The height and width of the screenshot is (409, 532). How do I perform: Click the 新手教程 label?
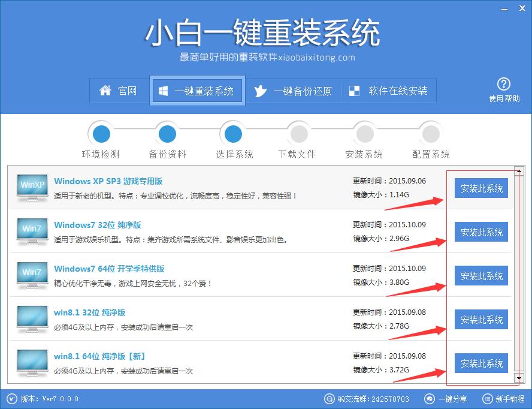(x=510, y=399)
